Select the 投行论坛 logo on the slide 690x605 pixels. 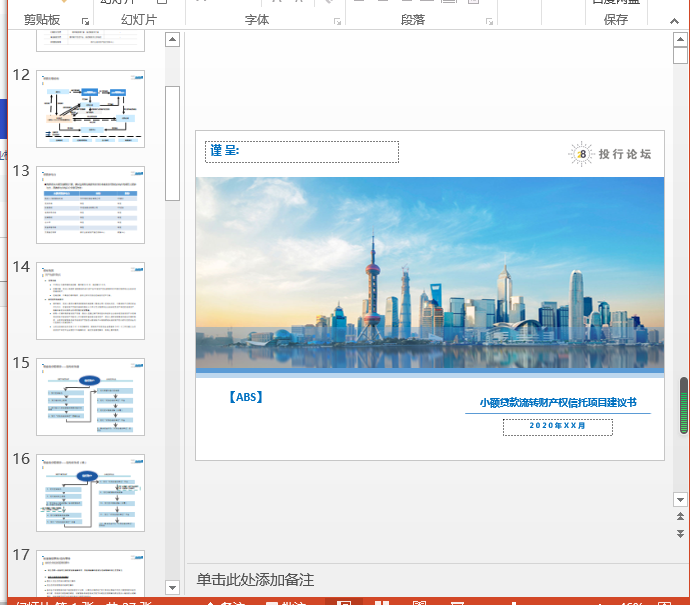click(x=610, y=154)
